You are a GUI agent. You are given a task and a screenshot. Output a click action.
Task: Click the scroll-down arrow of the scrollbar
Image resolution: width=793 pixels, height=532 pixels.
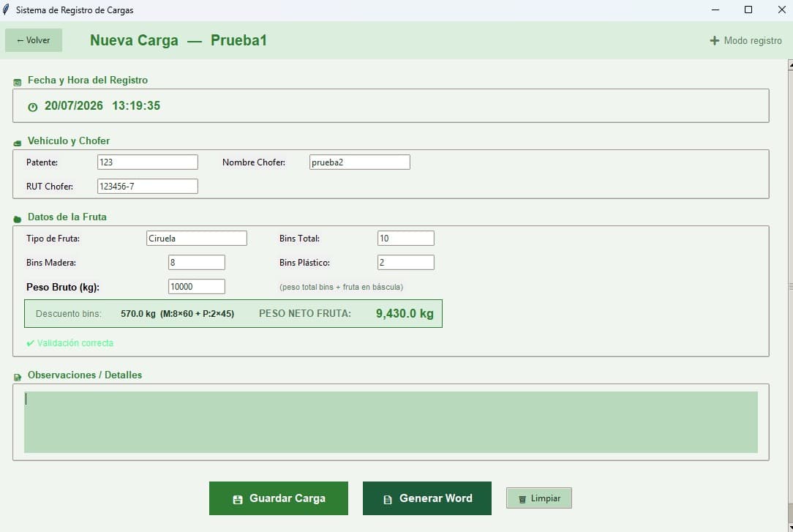[x=791, y=527]
